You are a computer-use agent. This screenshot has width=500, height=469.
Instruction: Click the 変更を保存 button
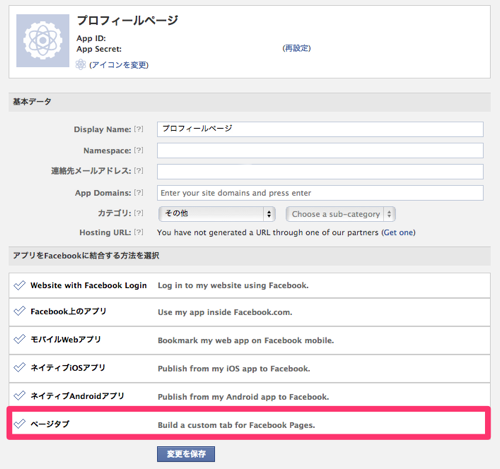tap(186, 454)
